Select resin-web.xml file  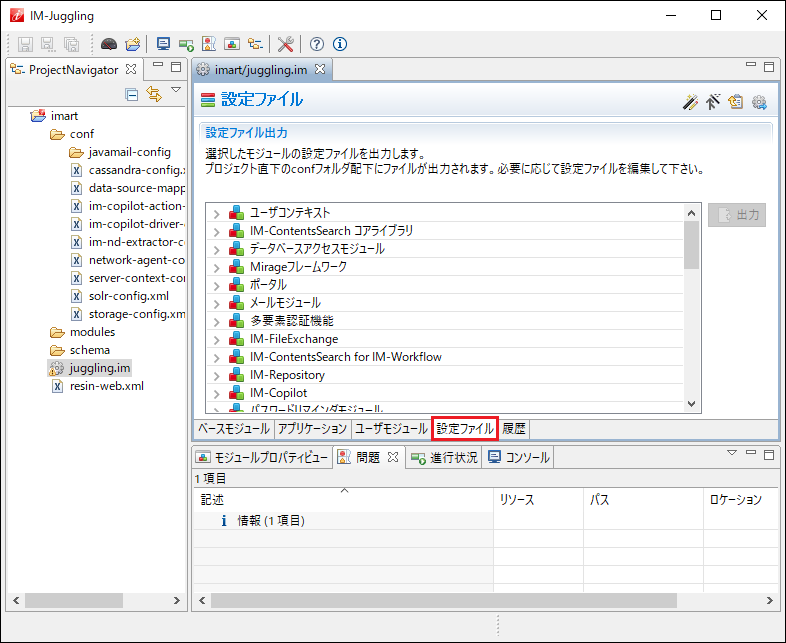pos(98,386)
